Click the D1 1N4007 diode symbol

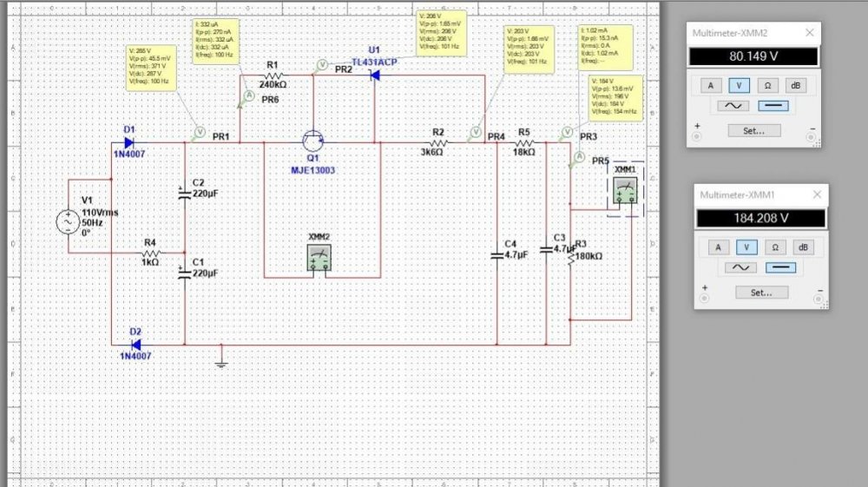(x=130, y=141)
